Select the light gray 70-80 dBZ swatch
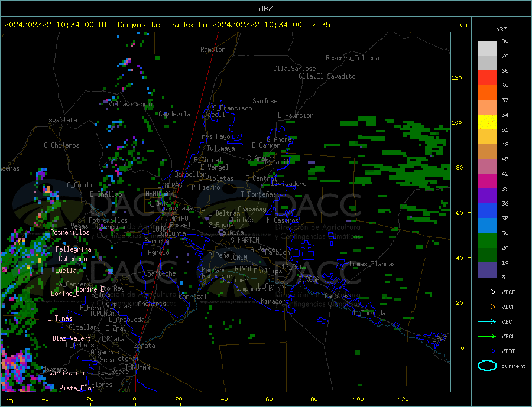The height and width of the screenshot is (407, 532). pos(487,48)
